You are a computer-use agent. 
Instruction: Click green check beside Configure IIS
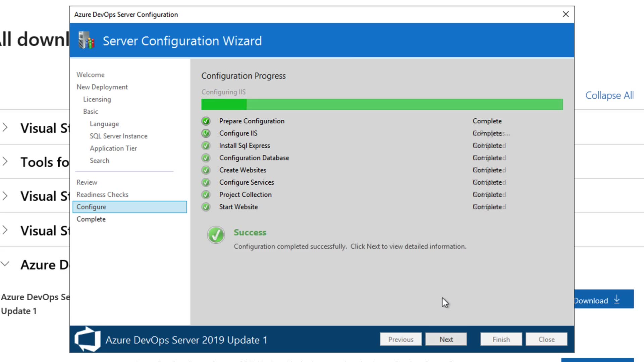tap(206, 133)
